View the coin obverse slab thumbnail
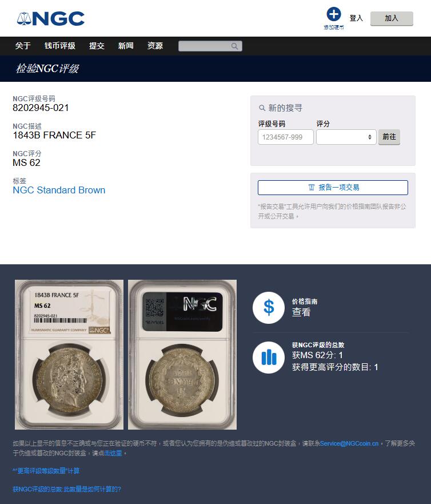 [69, 355]
